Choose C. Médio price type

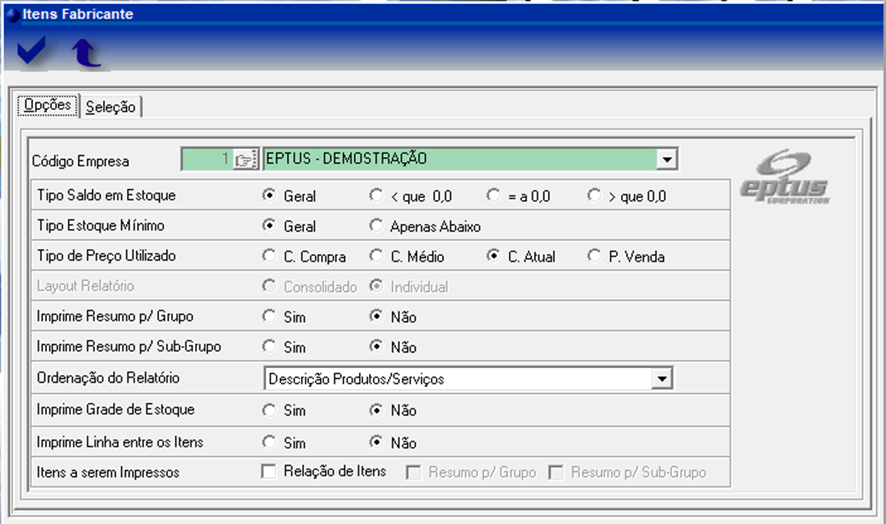point(376,256)
